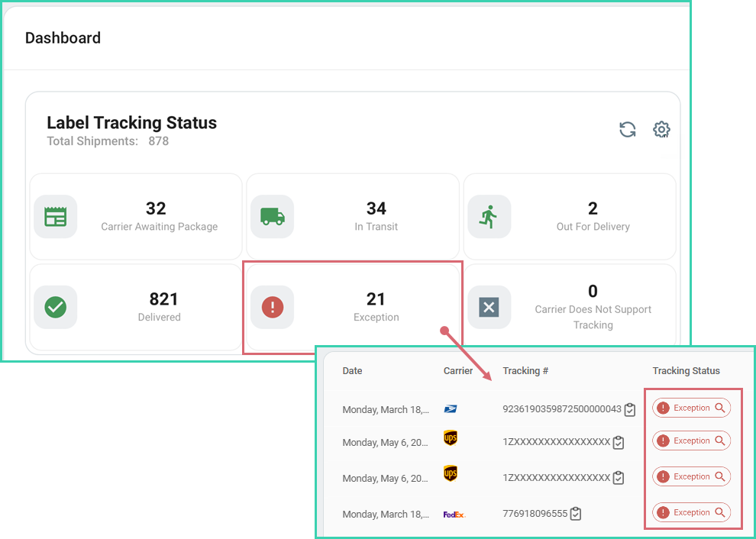Click the Carrier Awaiting Package calendar icon
756x539 pixels.
click(55, 216)
